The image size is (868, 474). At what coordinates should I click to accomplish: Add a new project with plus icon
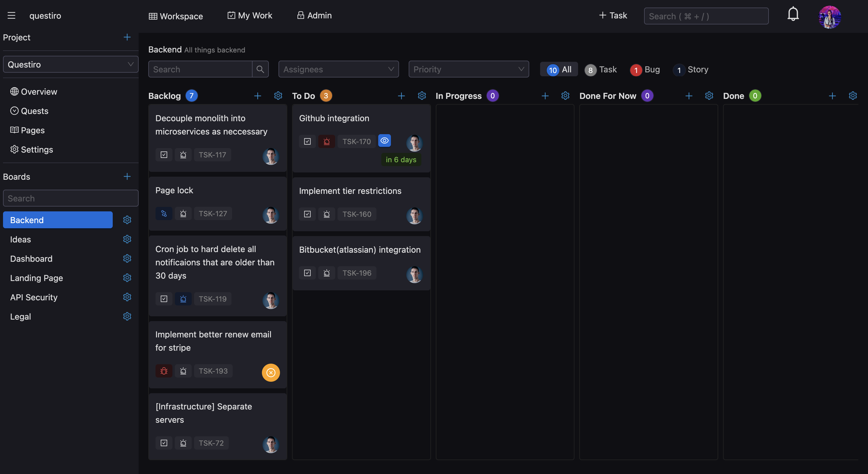point(127,37)
